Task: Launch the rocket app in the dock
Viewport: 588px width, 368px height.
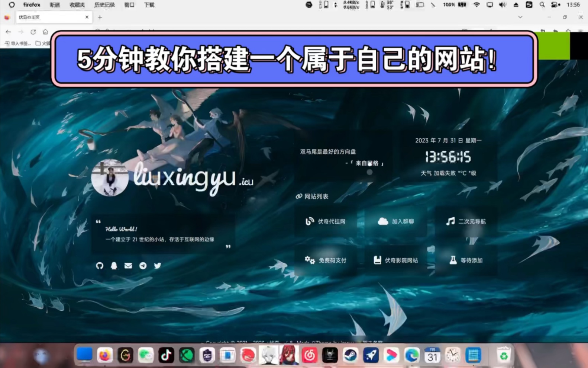Action: coord(371,355)
